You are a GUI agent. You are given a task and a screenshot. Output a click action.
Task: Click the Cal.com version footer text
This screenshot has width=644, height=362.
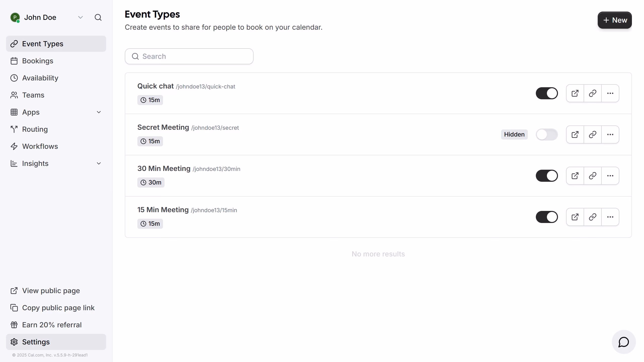pos(50,355)
